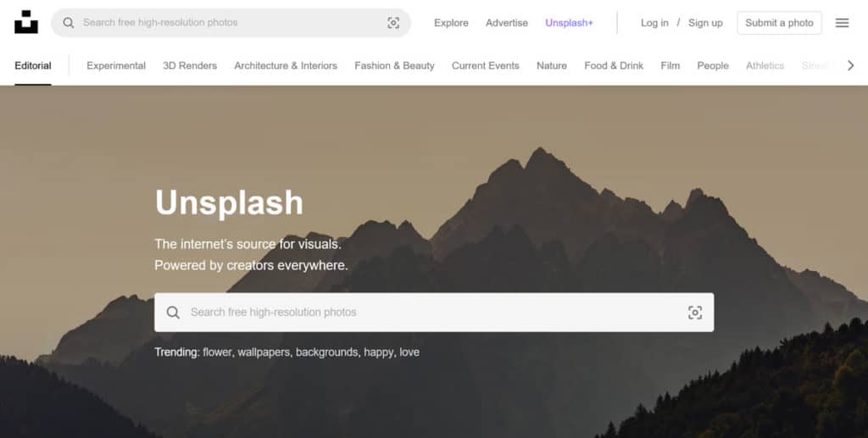Viewport: 868px width, 438px height.
Task: Click Log in
Action: (x=654, y=23)
